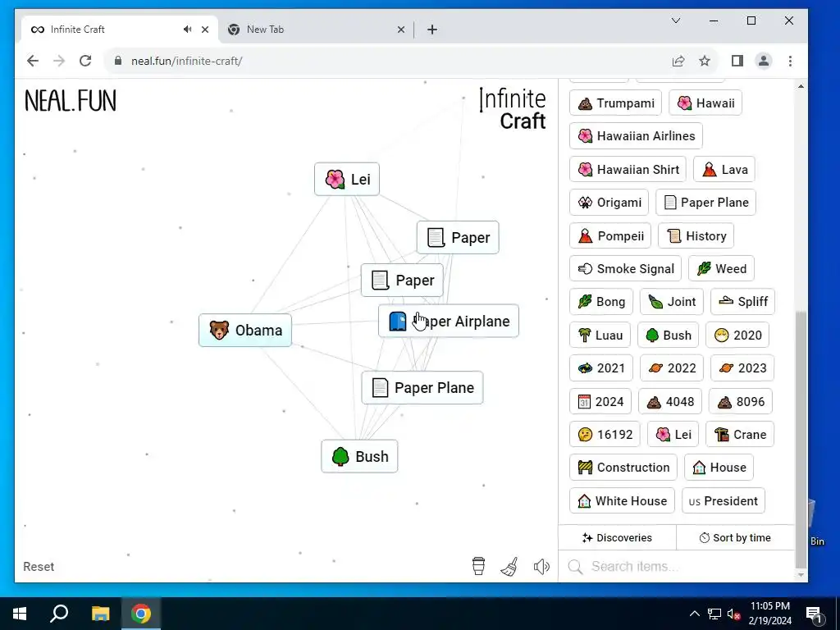Pick the Bush element on the canvas
840x630 pixels.
(359, 456)
